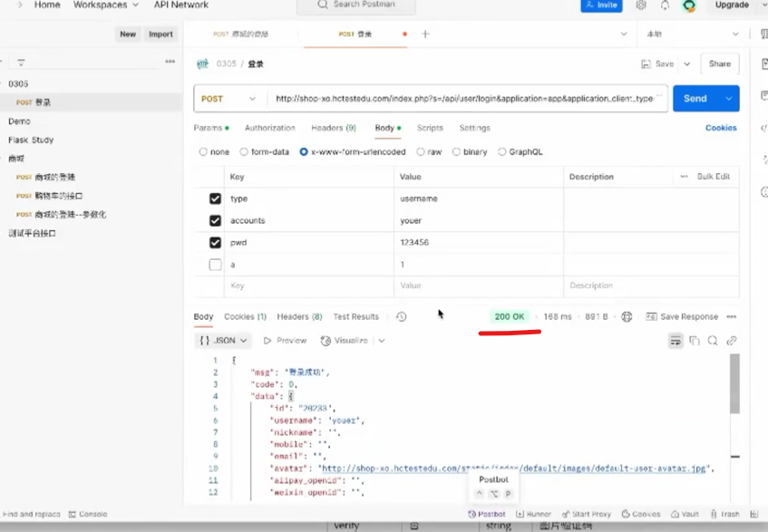Open Test Results response tab

(x=356, y=316)
